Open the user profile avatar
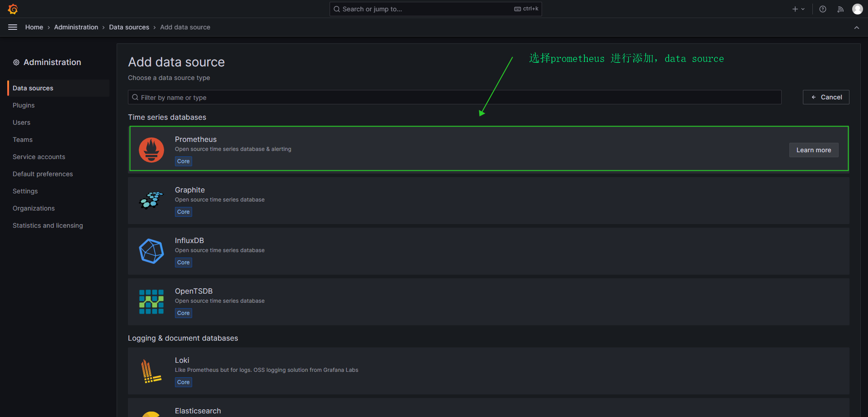 click(857, 9)
